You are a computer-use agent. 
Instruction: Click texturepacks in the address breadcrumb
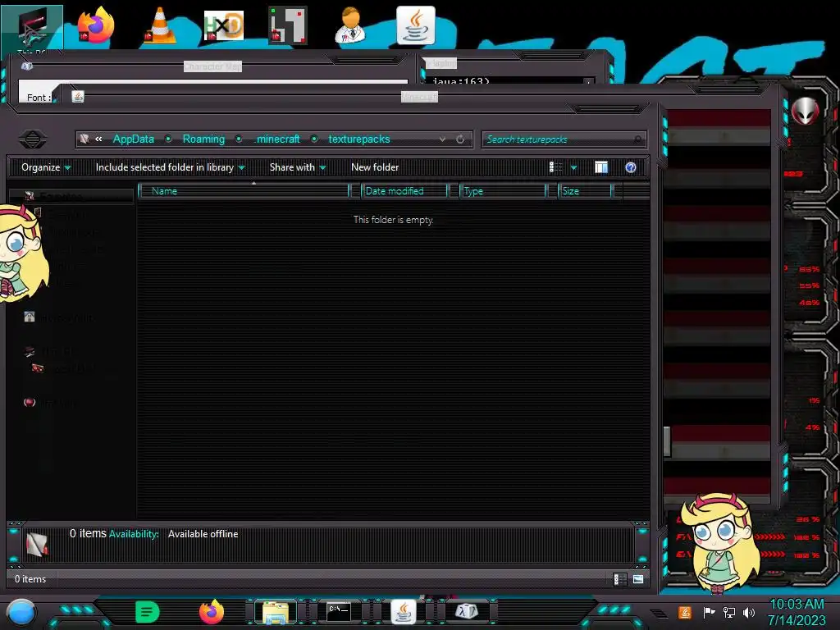(359, 139)
